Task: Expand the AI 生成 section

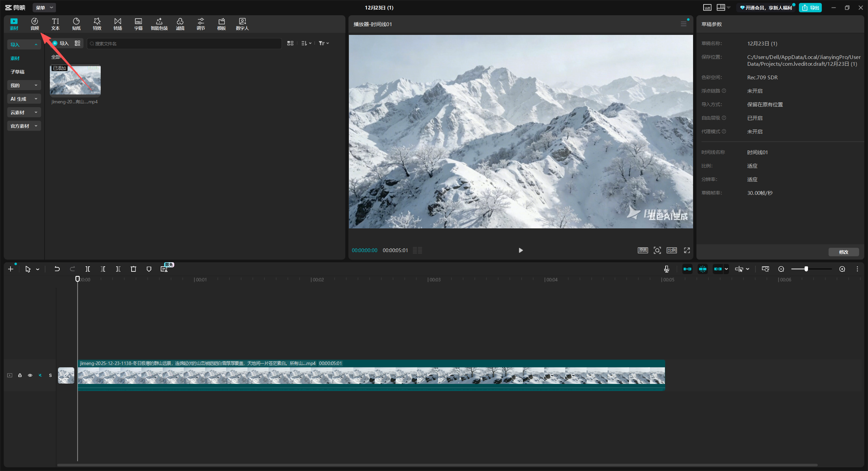Action: click(x=24, y=99)
